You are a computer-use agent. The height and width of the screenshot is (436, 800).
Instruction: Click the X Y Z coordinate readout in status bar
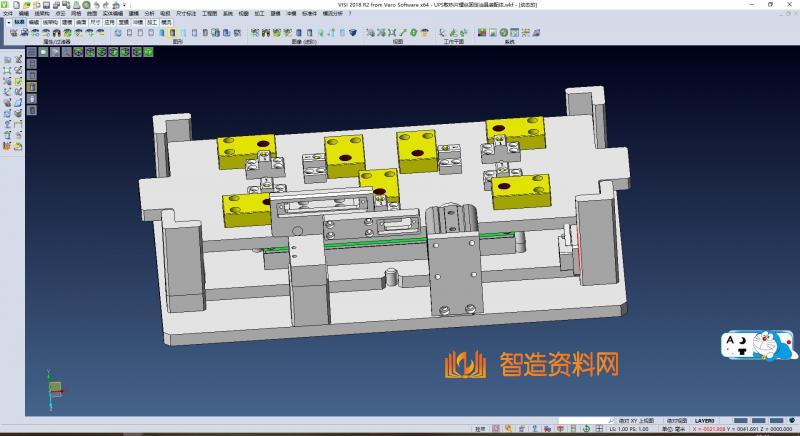(742, 429)
